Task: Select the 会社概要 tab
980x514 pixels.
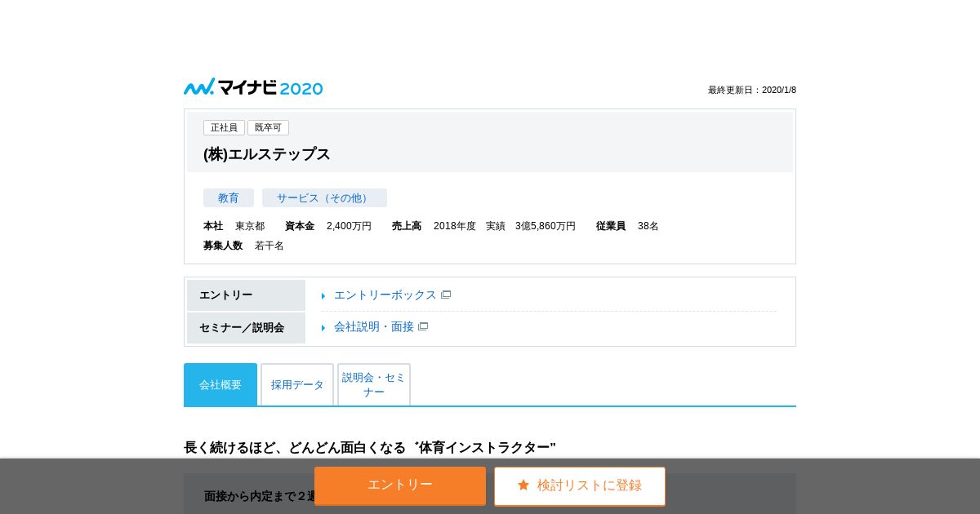Action: point(220,384)
